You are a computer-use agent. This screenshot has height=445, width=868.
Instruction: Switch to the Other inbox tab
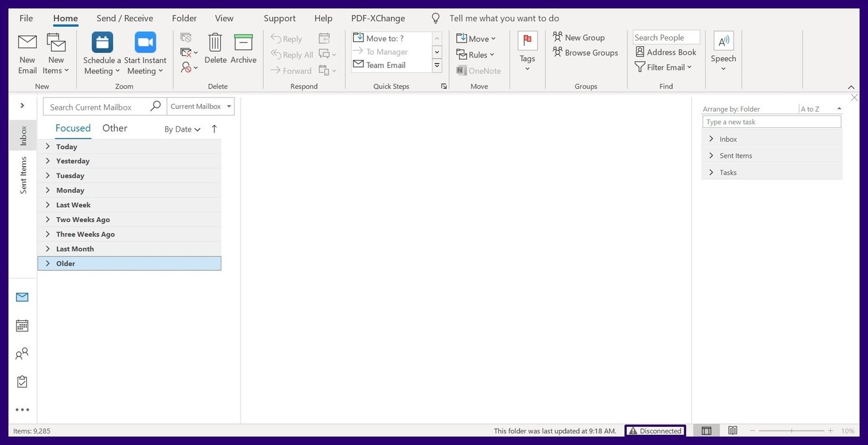(115, 128)
